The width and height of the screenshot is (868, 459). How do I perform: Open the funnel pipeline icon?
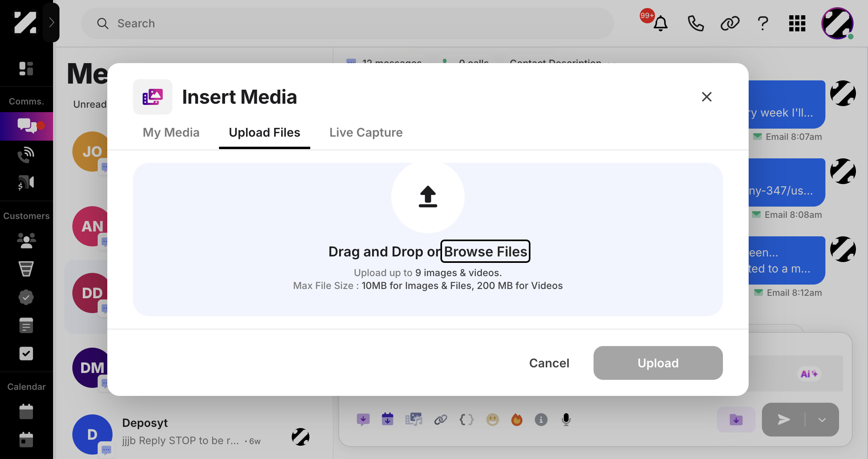[x=26, y=268]
